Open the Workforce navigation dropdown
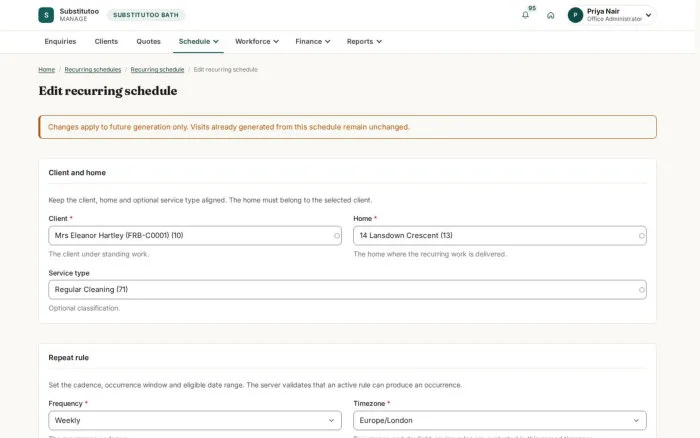This screenshot has width=700, height=438. (257, 42)
